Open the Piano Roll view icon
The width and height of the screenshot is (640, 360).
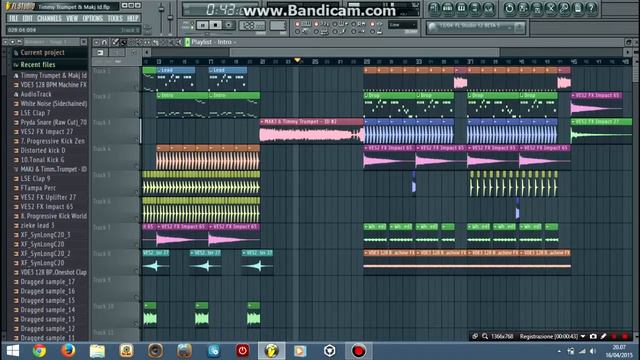coord(461,9)
